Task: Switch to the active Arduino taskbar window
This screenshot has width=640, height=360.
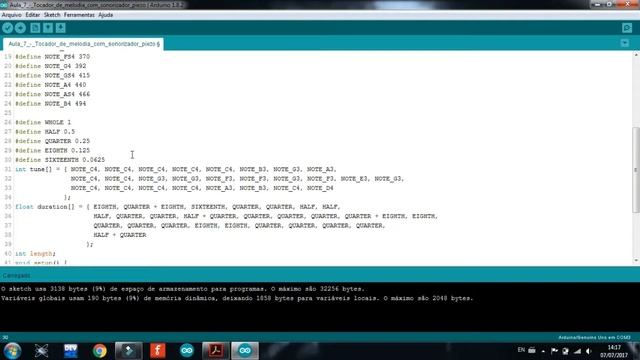Action: point(245,351)
